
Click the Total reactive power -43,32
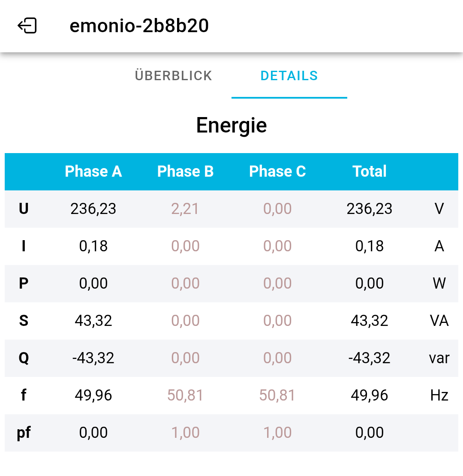tap(370, 358)
